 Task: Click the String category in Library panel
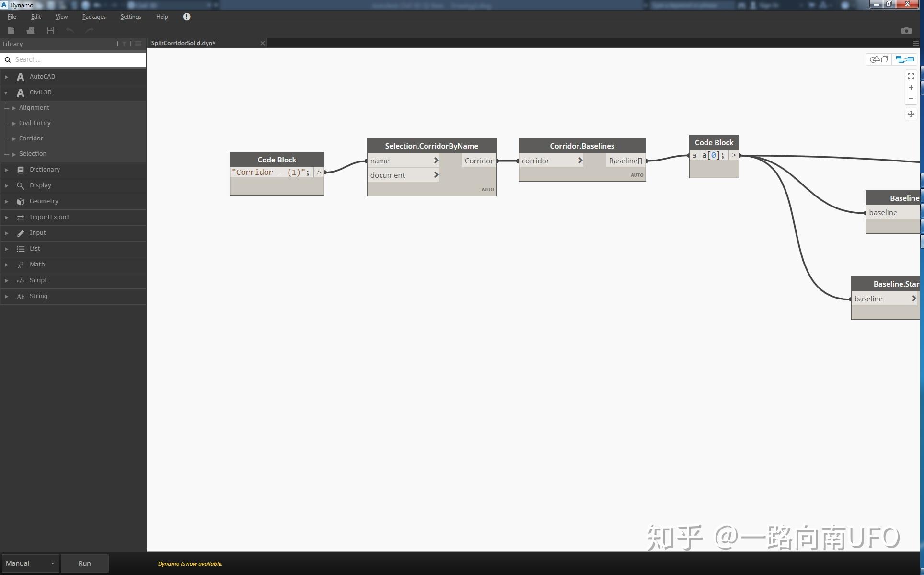click(38, 296)
